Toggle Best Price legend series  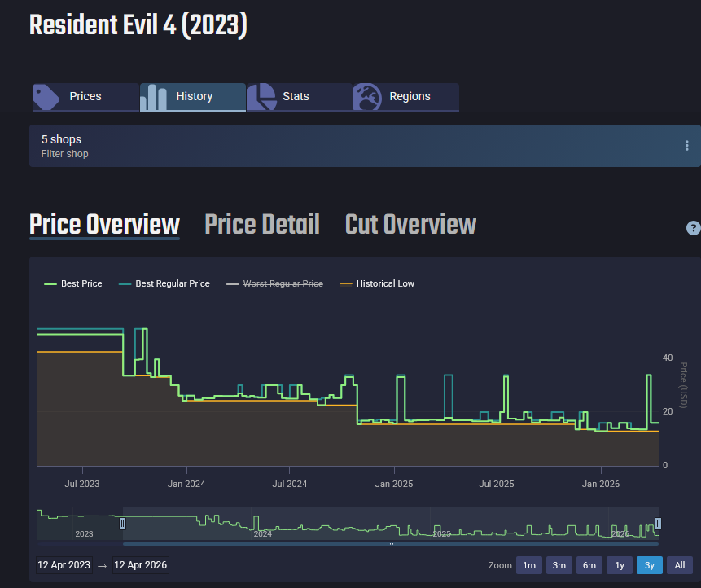click(73, 283)
